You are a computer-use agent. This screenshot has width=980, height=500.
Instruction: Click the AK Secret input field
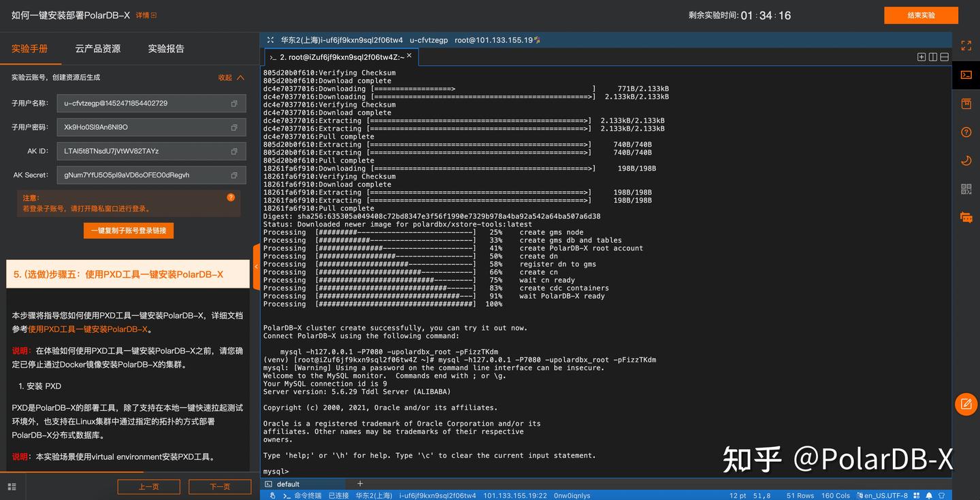point(151,175)
